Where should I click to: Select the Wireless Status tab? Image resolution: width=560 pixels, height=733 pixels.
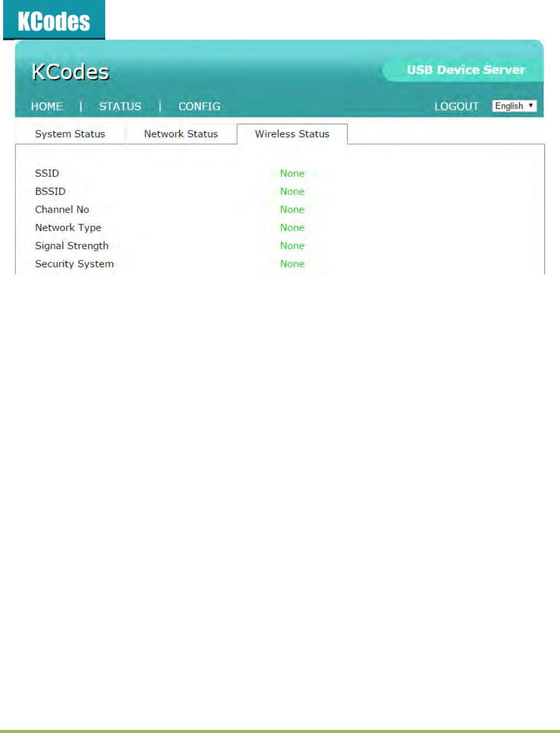[x=292, y=134]
